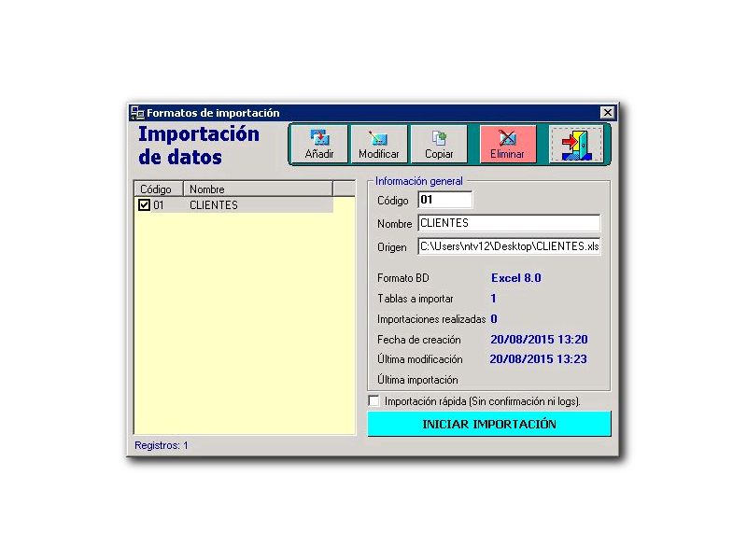This screenshot has height=560, width=747.
Task: Click the Nombre column header
Action: pos(206,189)
